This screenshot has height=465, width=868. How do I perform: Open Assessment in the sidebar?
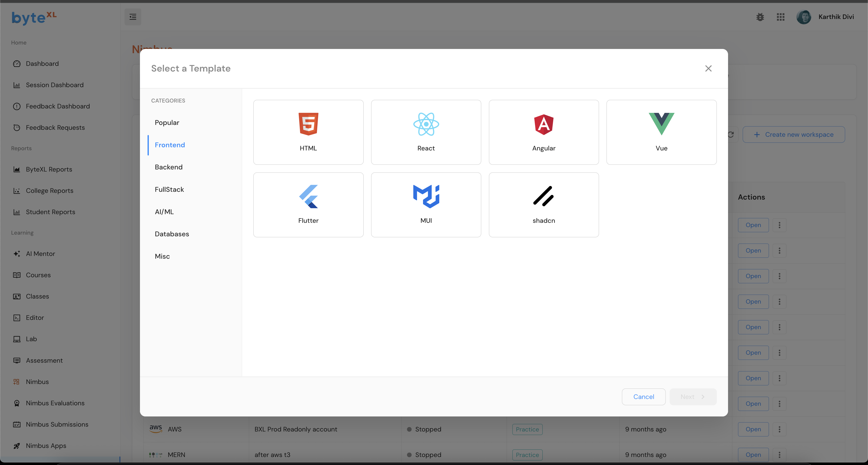point(44,360)
